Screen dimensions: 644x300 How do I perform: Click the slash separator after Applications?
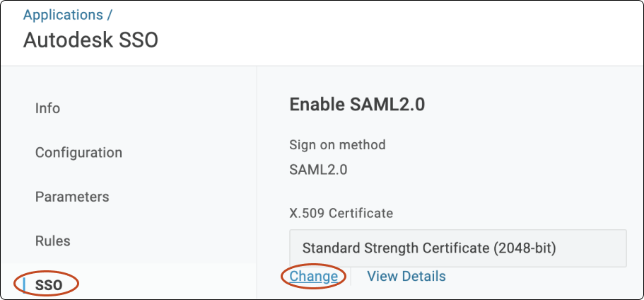coord(110,15)
